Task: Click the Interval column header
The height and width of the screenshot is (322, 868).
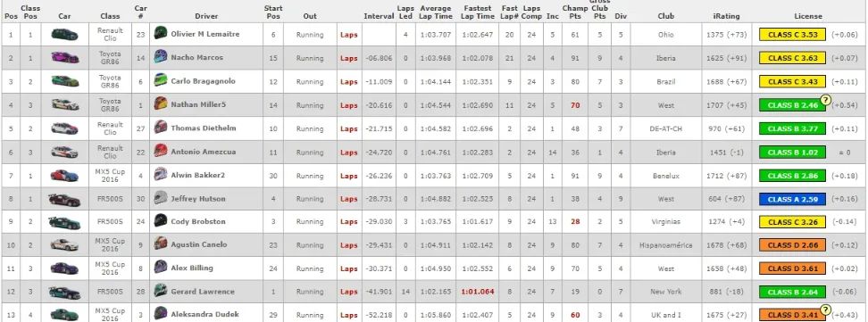Action: click(379, 16)
